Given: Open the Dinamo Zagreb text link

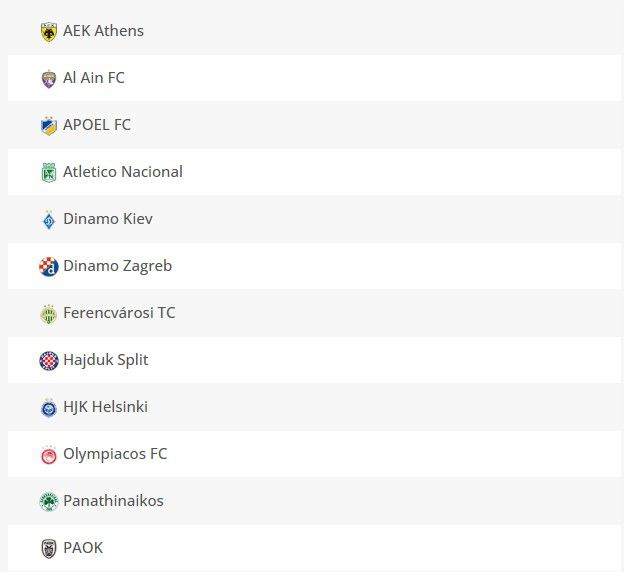Looking at the screenshot, I should click(117, 266).
